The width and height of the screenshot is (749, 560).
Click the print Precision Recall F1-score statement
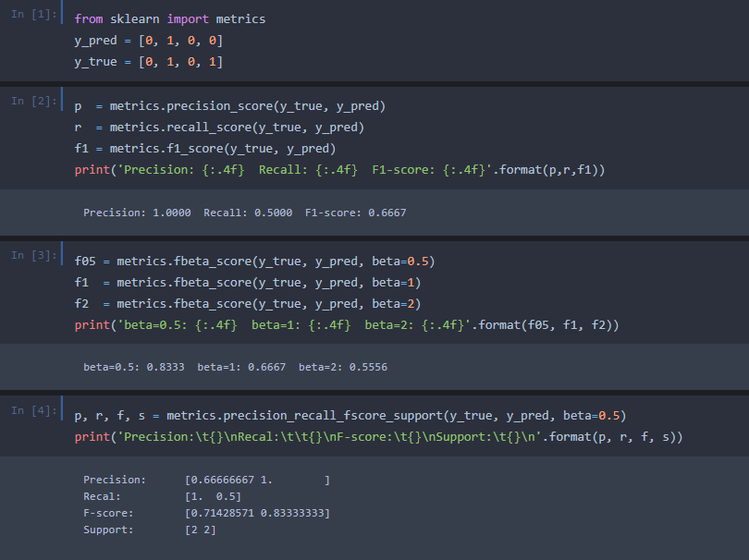click(339, 170)
